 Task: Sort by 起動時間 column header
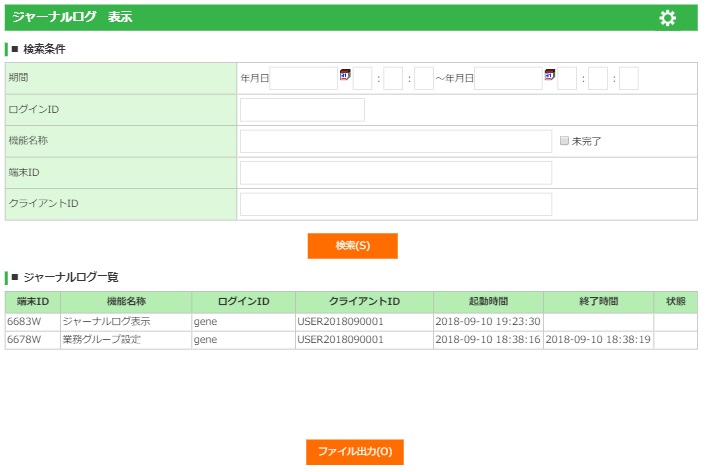(x=488, y=302)
